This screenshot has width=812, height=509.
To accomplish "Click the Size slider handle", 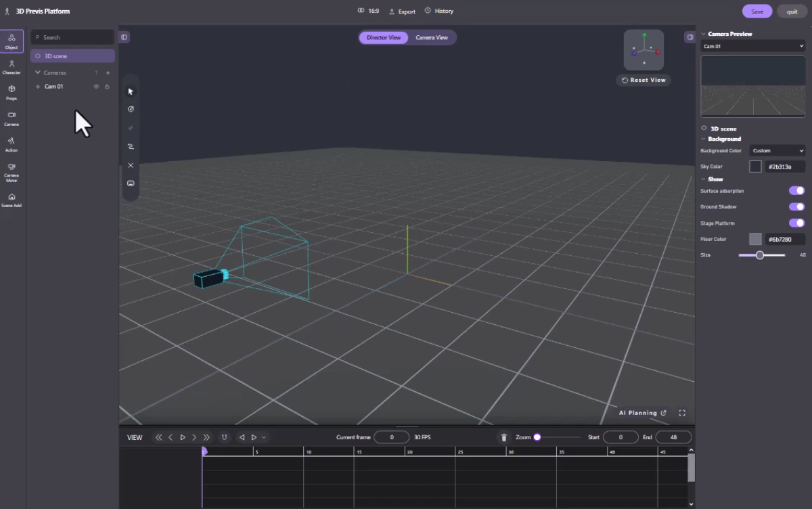I will pos(760,255).
